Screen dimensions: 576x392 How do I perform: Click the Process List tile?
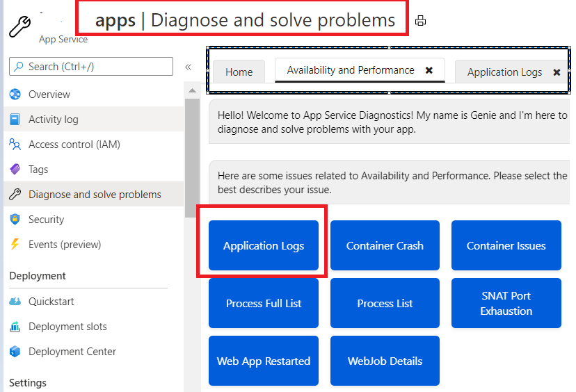(x=385, y=303)
